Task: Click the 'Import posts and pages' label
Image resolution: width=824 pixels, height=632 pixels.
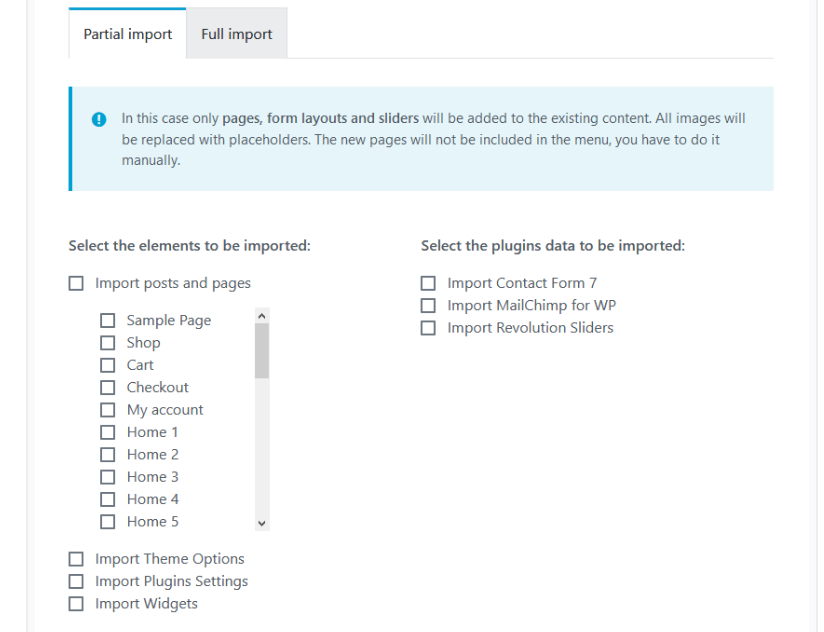Action: pos(173,283)
